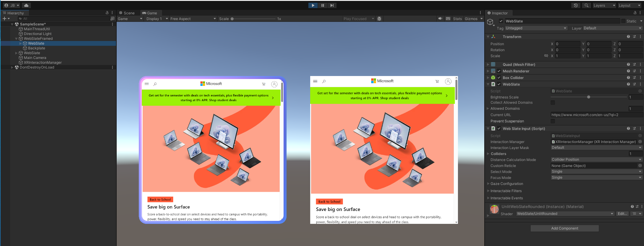Open WebSlate script component help icon
The width and height of the screenshot is (644, 246).
coord(628,84)
